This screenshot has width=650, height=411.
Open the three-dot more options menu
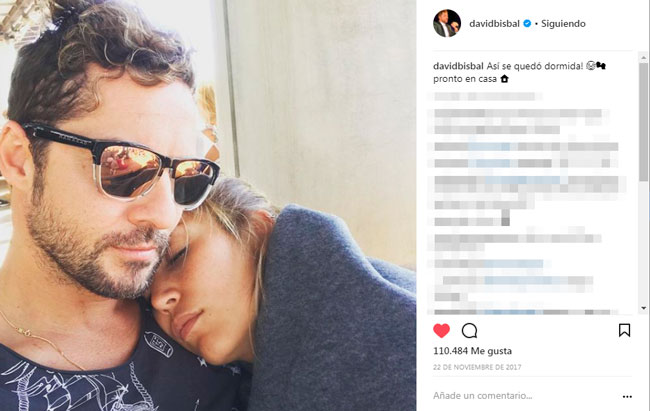627,396
